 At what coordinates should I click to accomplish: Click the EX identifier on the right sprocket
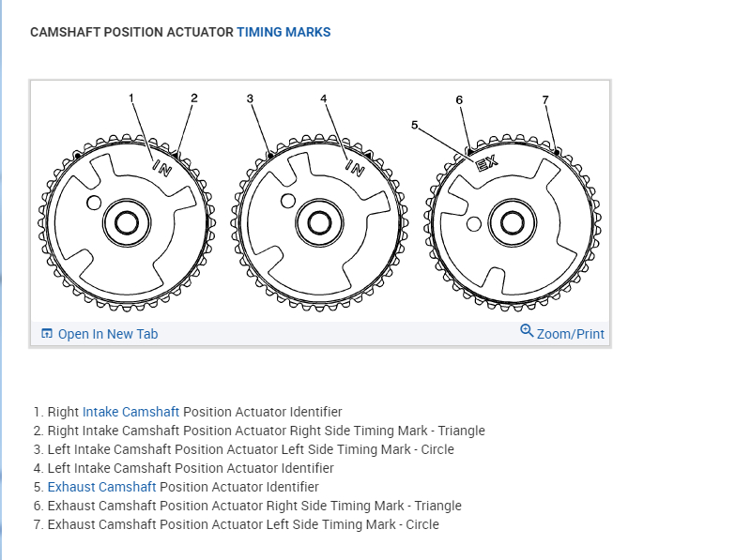coord(486,163)
